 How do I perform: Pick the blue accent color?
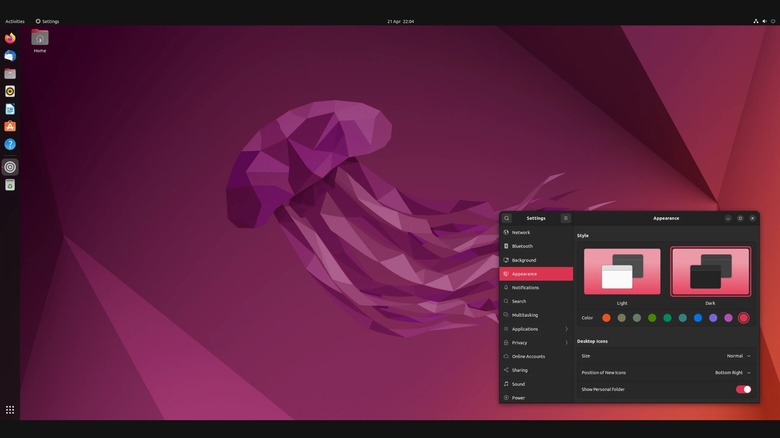[x=698, y=318]
